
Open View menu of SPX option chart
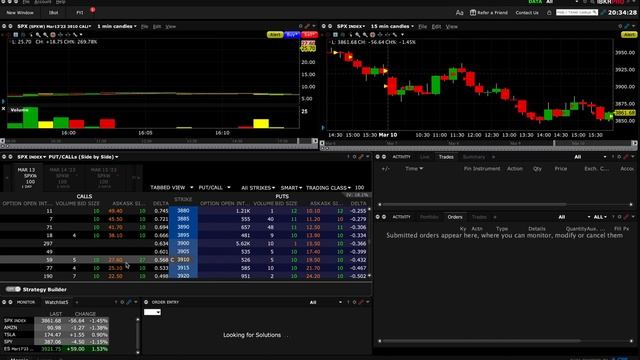click(171, 27)
